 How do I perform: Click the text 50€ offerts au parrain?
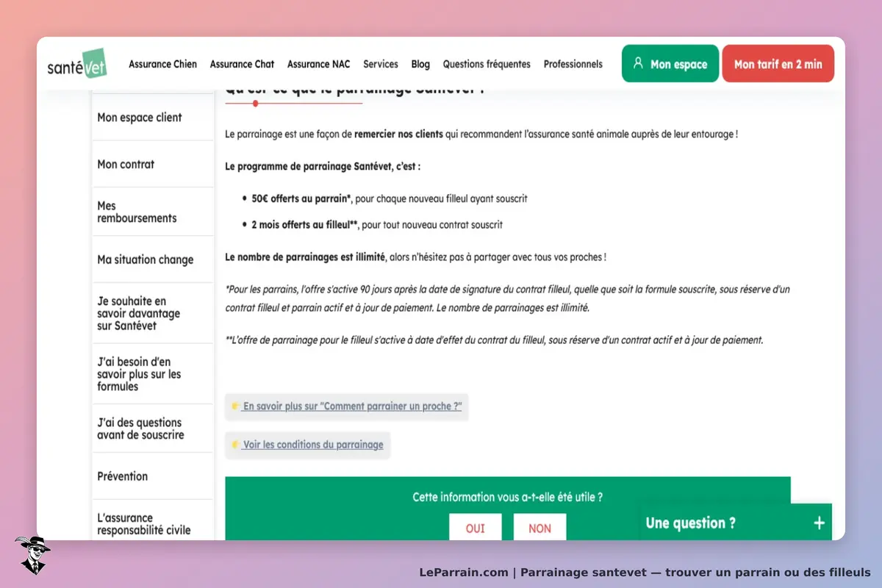point(300,198)
